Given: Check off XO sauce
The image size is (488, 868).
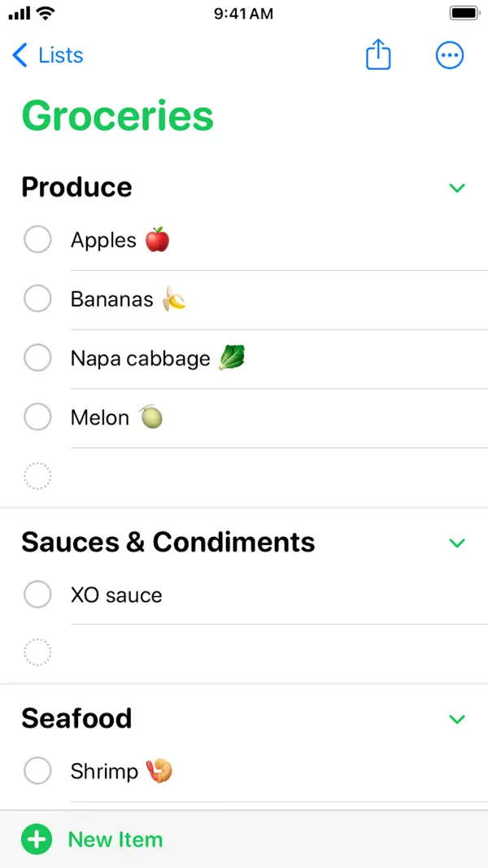Looking at the screenshot, I should click(37, 594).
